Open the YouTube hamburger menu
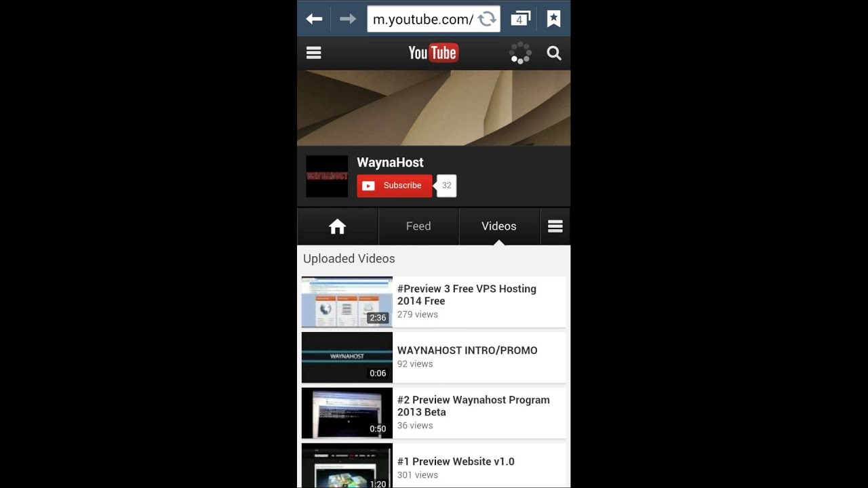 coord(314,53)
